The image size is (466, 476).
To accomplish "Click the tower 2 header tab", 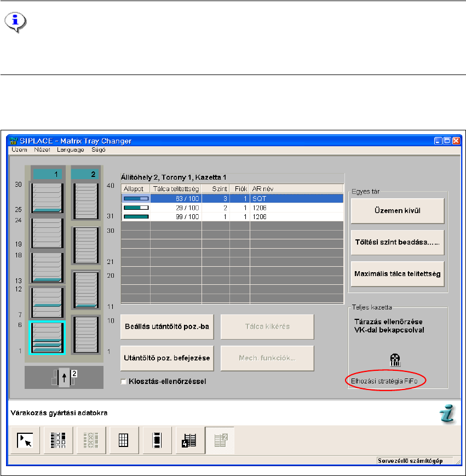I will tap(85, 174).
